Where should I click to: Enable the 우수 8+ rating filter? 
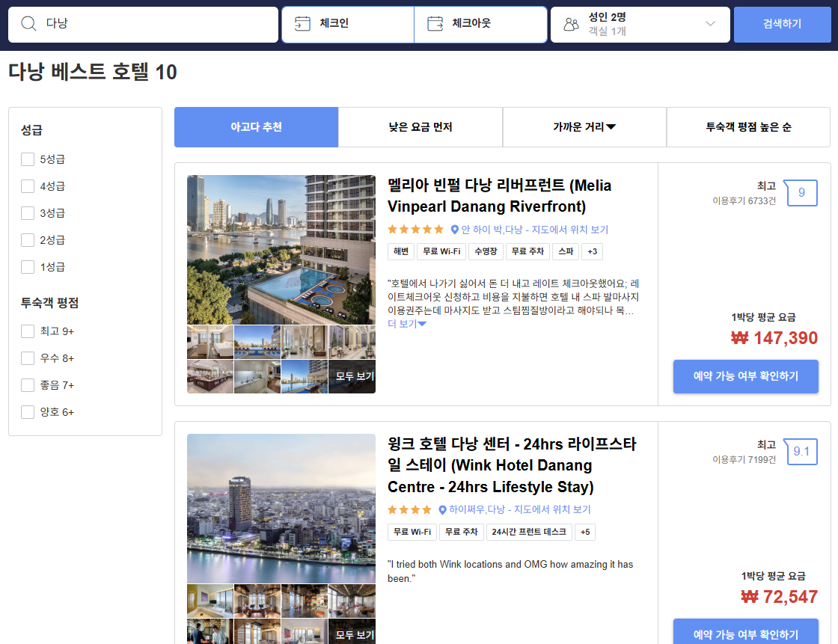click(28, 358)
